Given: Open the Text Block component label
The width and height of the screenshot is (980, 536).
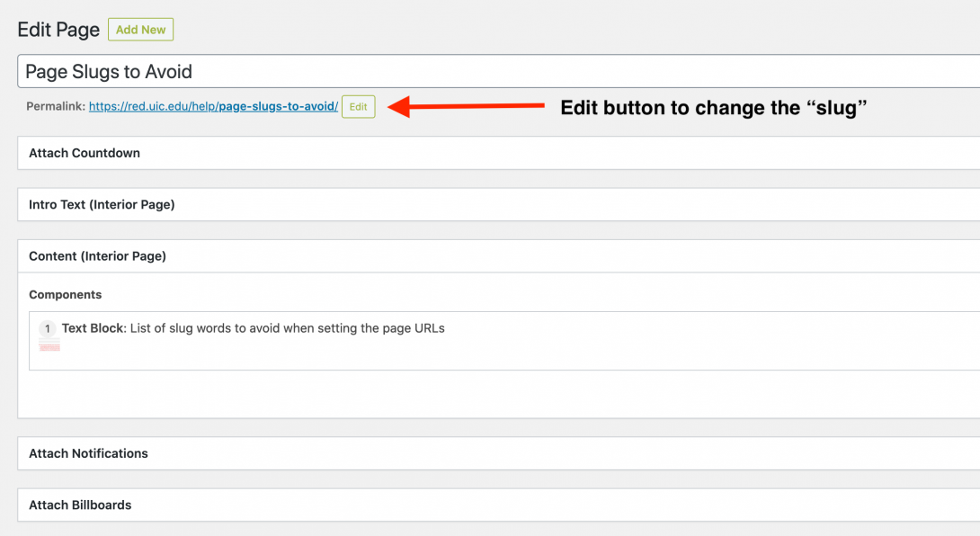Looking at the screenshot, I should (92, 328).
